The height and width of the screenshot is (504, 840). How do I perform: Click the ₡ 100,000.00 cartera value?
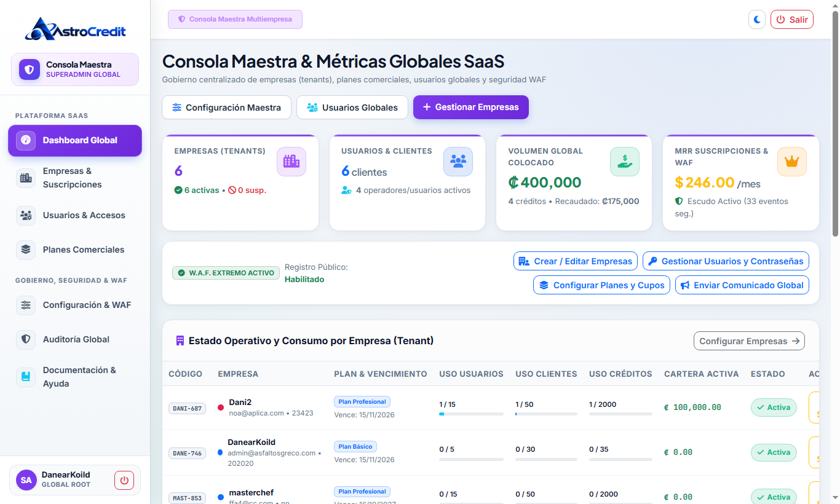pos(693,408)
